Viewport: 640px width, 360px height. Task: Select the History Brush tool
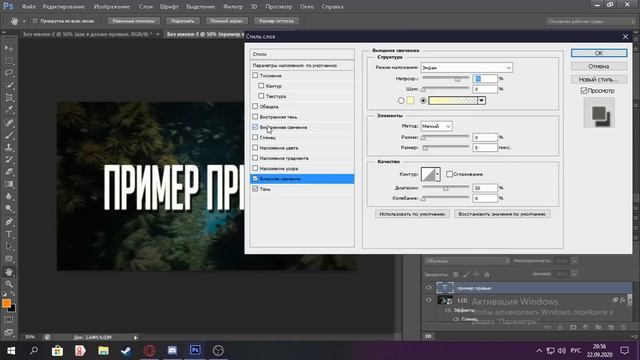pos(9,160)
